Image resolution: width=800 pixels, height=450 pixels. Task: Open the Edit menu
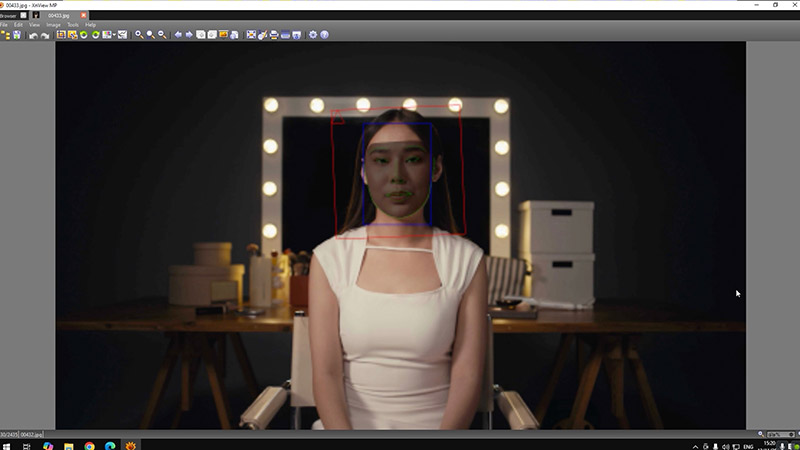tap(18, 24)
